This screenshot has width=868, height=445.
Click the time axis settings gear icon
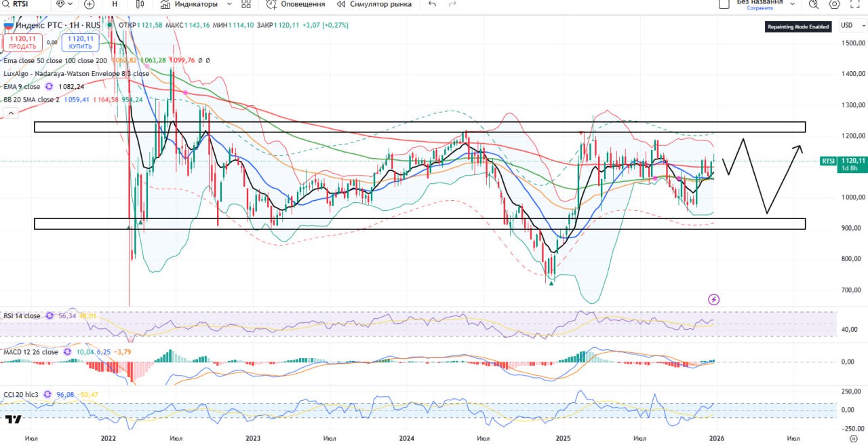(853, 439)
